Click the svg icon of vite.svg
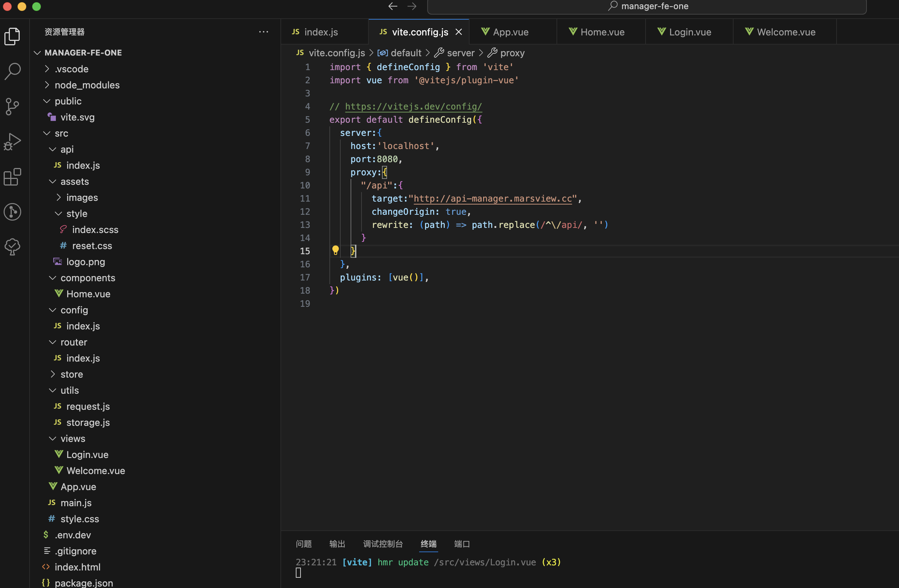The width and height of the screenshot is (899, 588). pyautogui.click(x=52, y=117)
